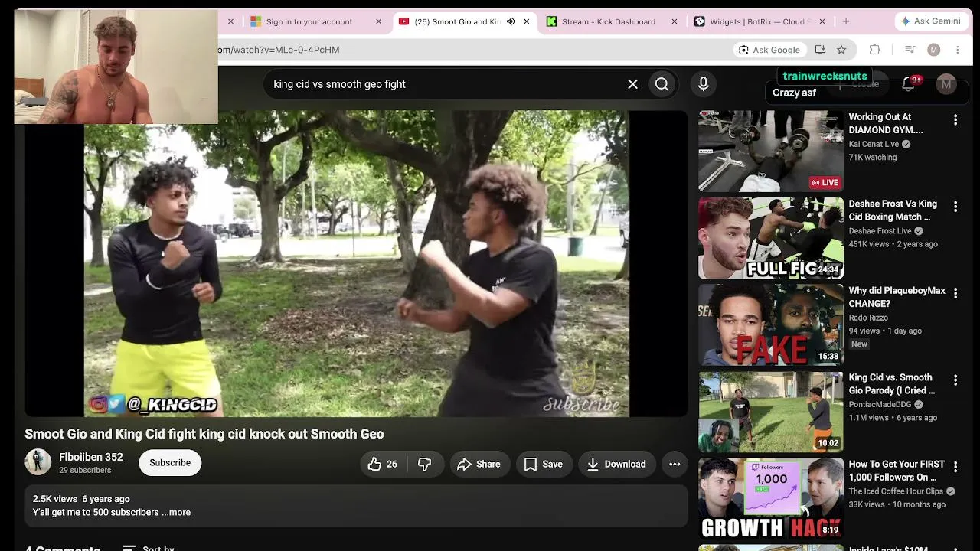Open the Flboiiben 352 channel name link
The height and width of the screenshot is (551, 980).
coord(91,457)
